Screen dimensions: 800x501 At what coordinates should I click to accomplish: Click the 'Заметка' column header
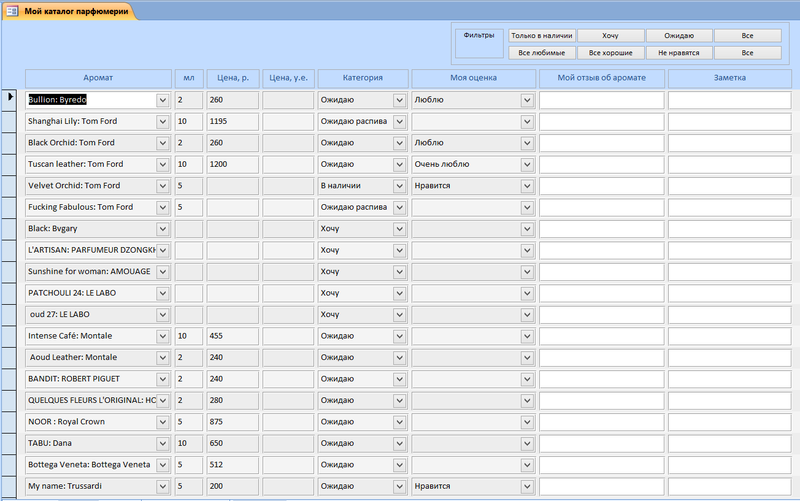point(730,78)
